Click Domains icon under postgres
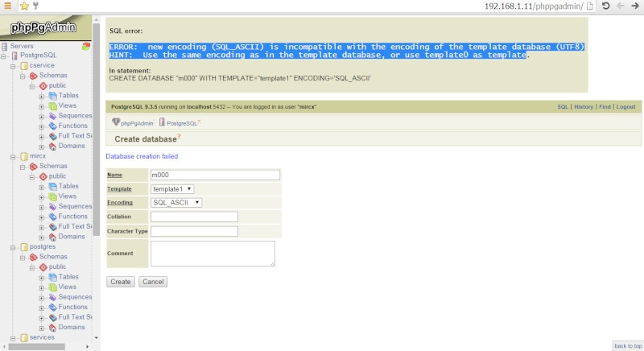Image resolution: width=644 pixels, height=351 pixels. [x=52, y=327]
